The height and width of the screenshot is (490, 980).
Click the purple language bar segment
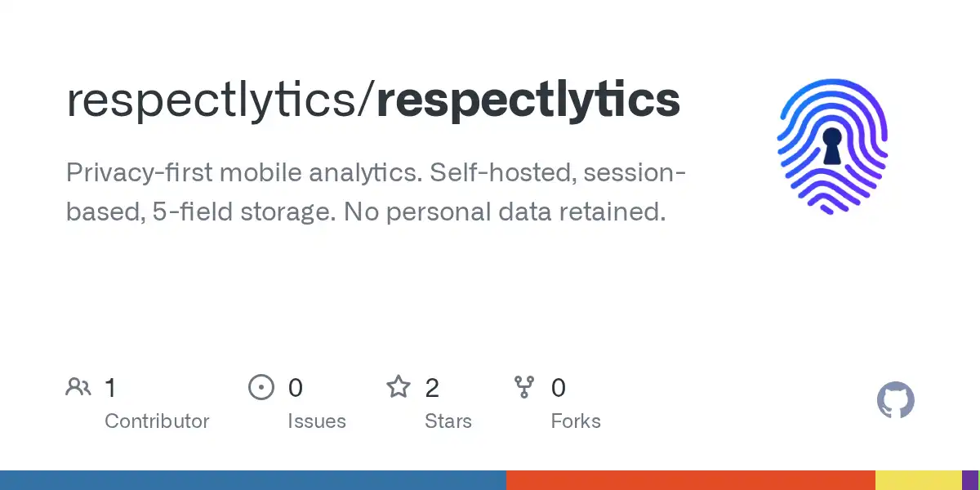970,480
